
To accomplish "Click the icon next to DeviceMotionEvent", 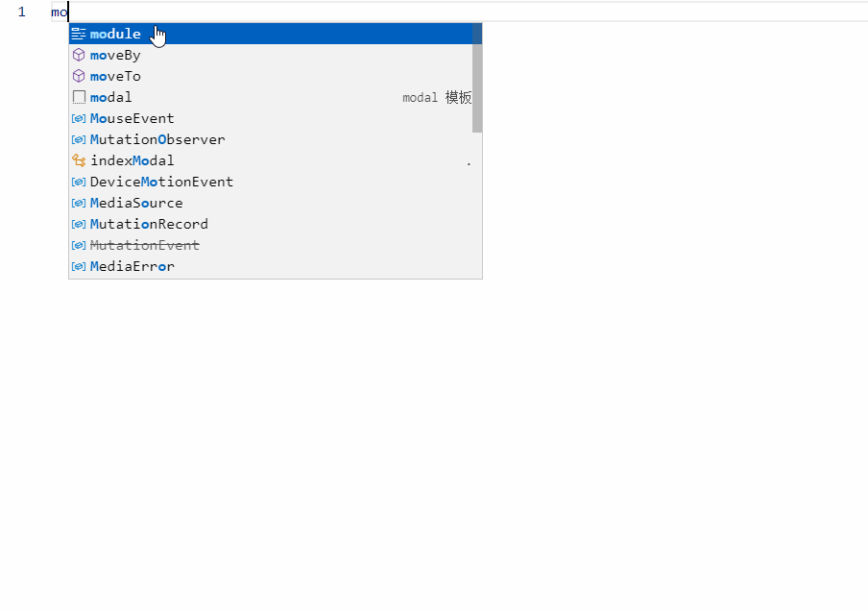I will click(x=79, y=182).
